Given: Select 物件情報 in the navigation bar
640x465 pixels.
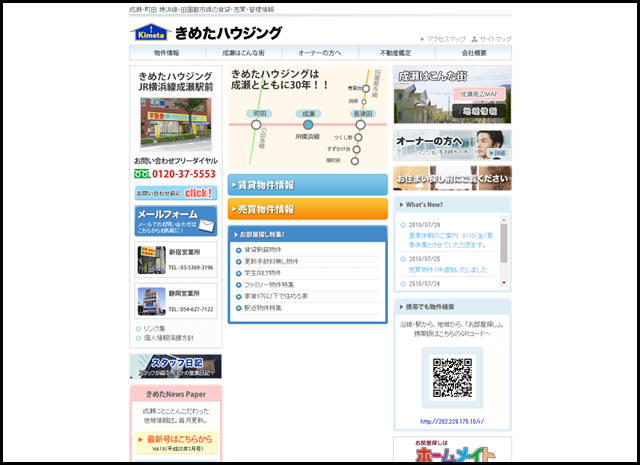Looking at the screenshot, I should (167, 53).
